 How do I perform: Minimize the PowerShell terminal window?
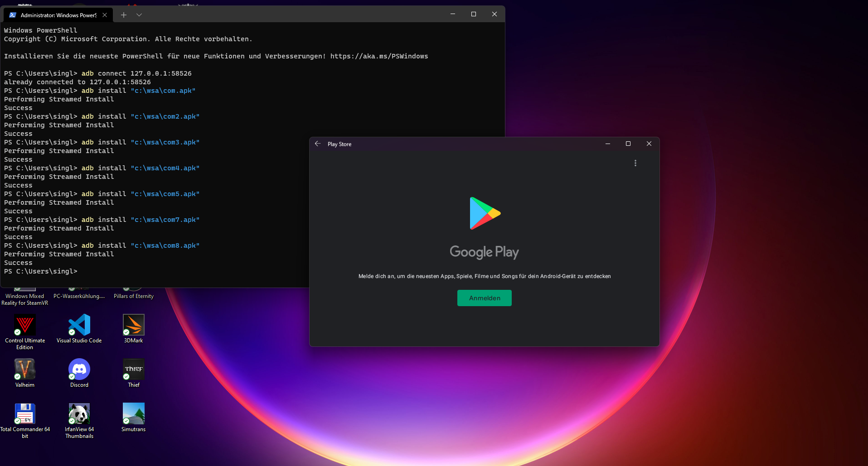452,14
